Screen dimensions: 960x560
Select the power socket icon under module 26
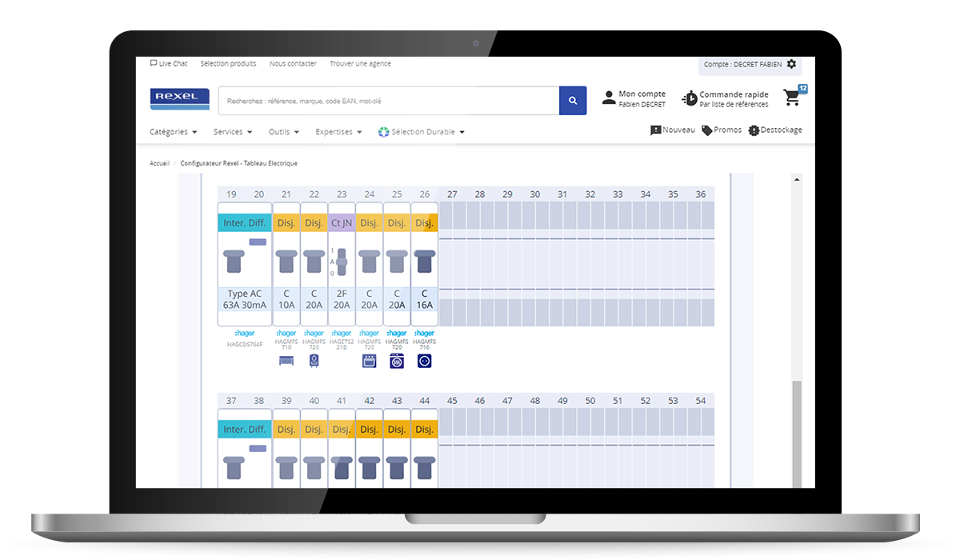(x=424, y=361)
